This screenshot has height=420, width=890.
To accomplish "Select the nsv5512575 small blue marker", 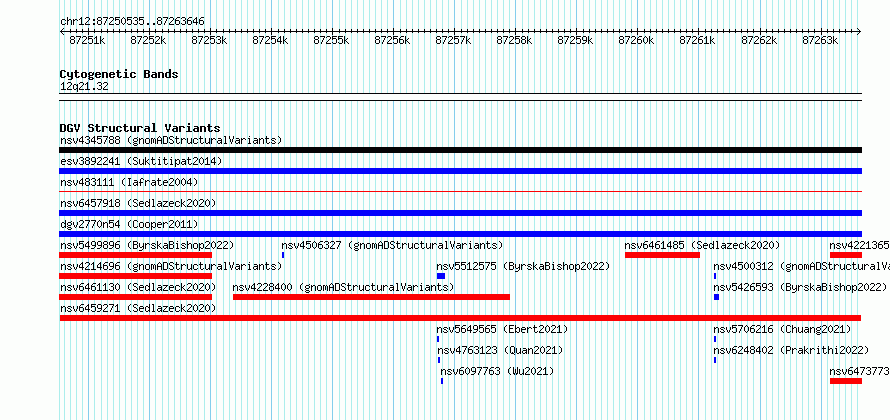I will (441, 276).
